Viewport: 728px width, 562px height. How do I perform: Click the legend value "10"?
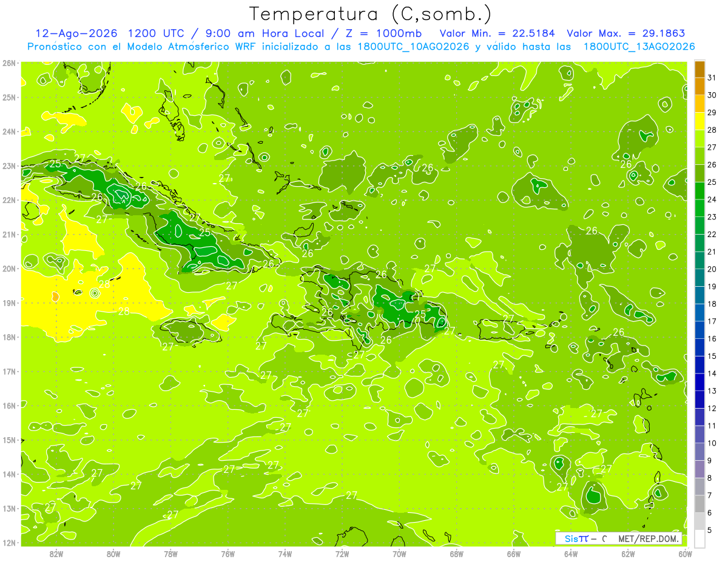[712, 443]
